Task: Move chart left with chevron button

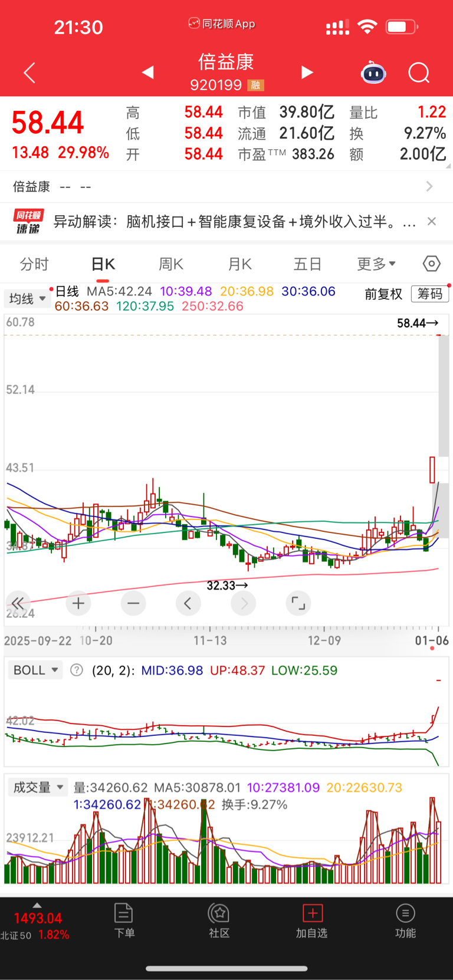Action: point(188,603)
